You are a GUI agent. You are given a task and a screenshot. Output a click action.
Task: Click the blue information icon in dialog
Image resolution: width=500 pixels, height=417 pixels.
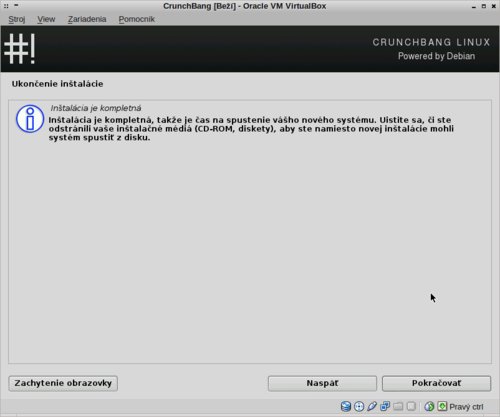point(30,119)
